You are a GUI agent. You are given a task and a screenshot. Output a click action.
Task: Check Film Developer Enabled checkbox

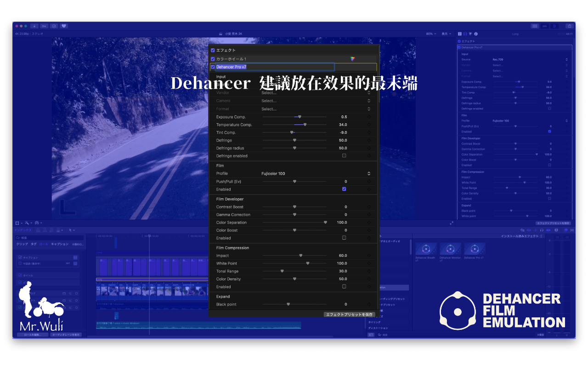point(344,238)
